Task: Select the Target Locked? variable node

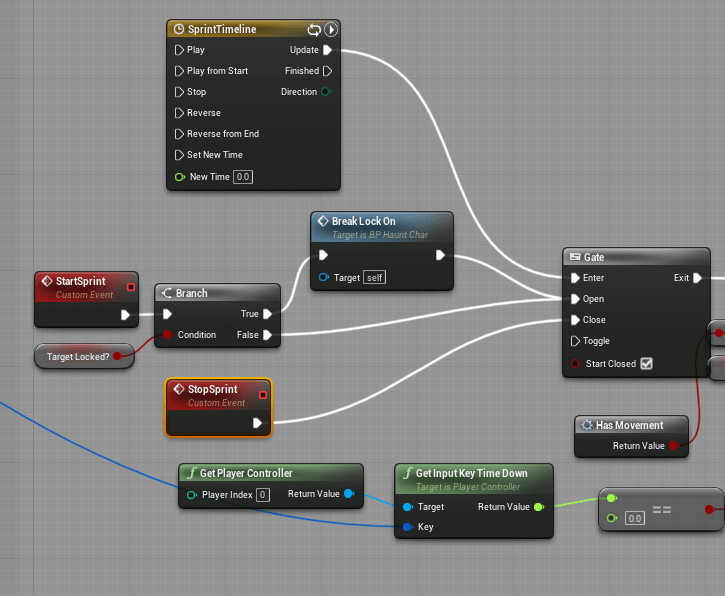Action: pos(78,356)
